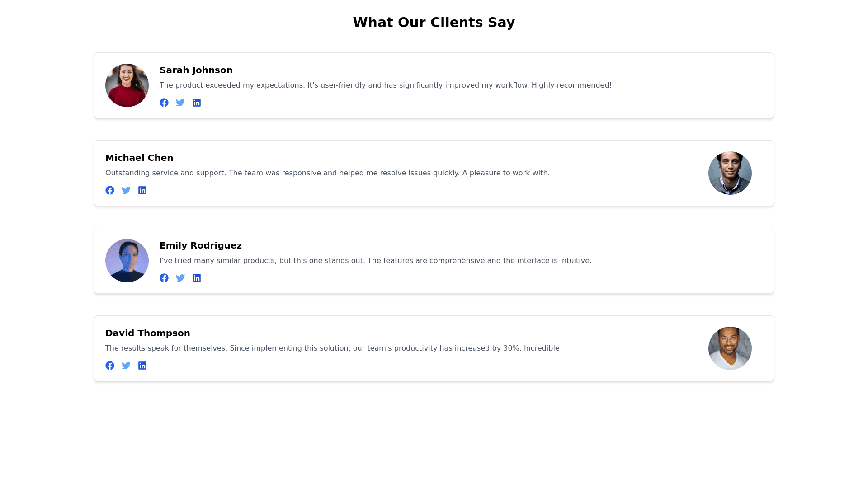Screen dimensions: 868x488
Task: Click Emily Rodriguez's avatar image
Action: point(127,261)
